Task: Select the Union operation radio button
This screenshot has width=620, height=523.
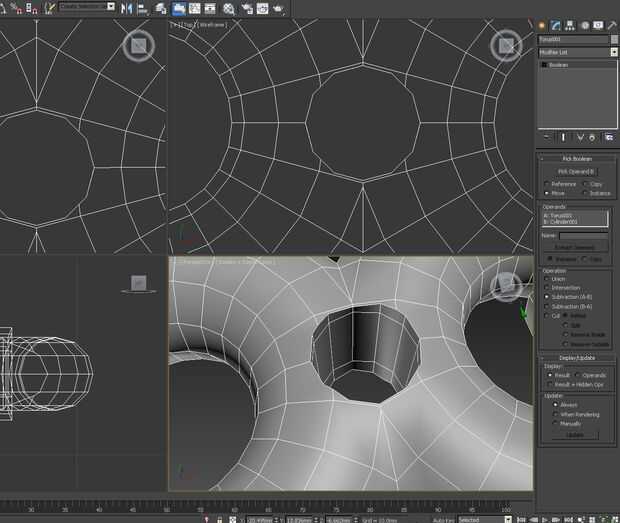Action: [546, 279]
